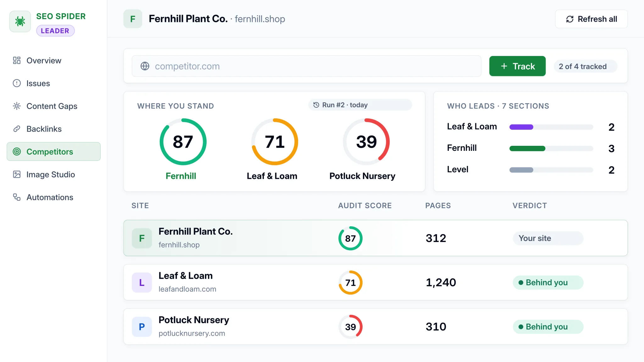Click the globe icon in competitor field
This screenshot has width=644, height=362.
145,66
